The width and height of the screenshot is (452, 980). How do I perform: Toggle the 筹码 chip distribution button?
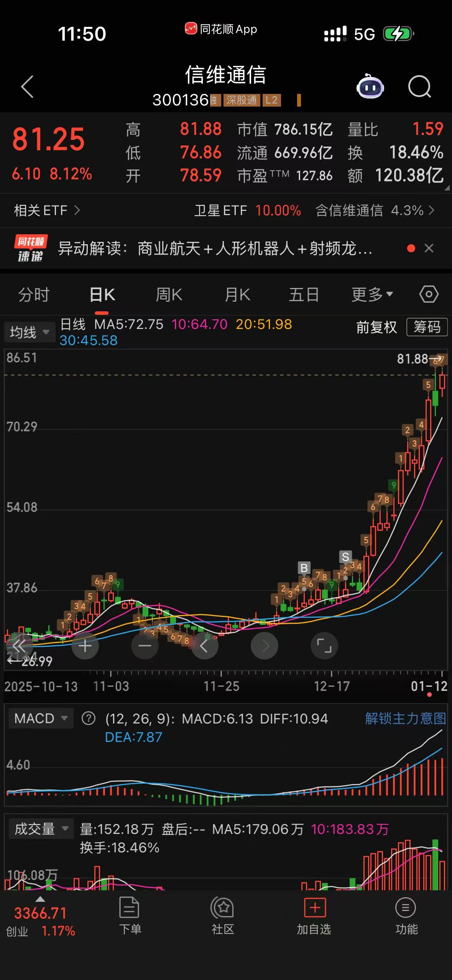[427, 327]
